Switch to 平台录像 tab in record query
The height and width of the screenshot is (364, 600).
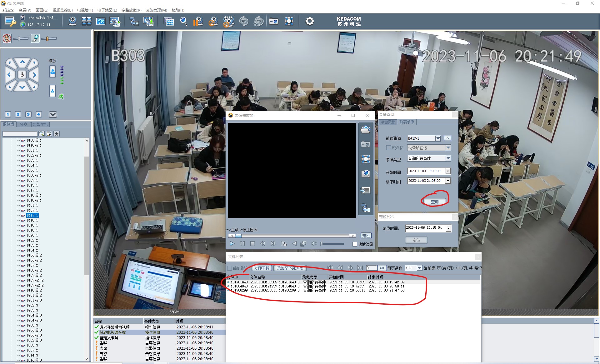click(388, 122)
